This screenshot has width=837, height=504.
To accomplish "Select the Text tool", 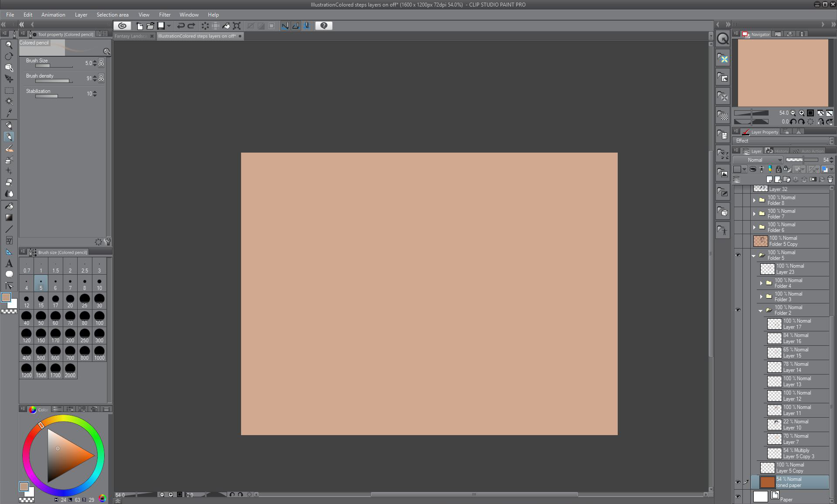I will pyautogui.click(x=9, y=263).
